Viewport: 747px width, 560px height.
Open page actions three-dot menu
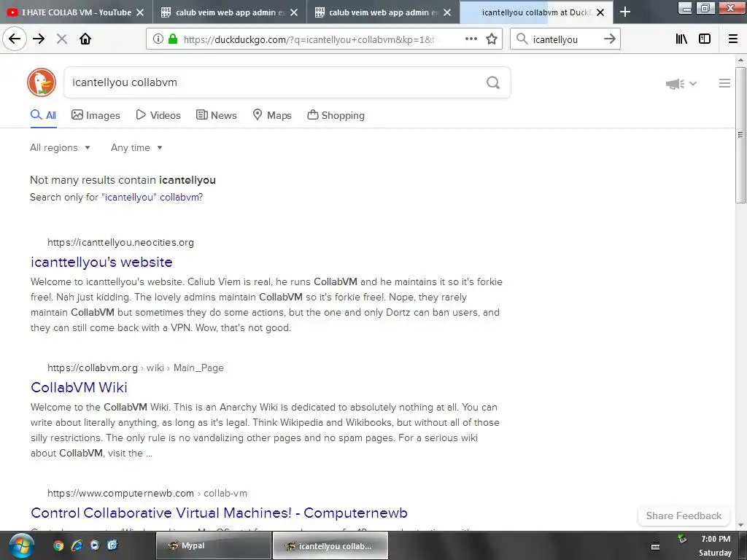click(471, 39)
